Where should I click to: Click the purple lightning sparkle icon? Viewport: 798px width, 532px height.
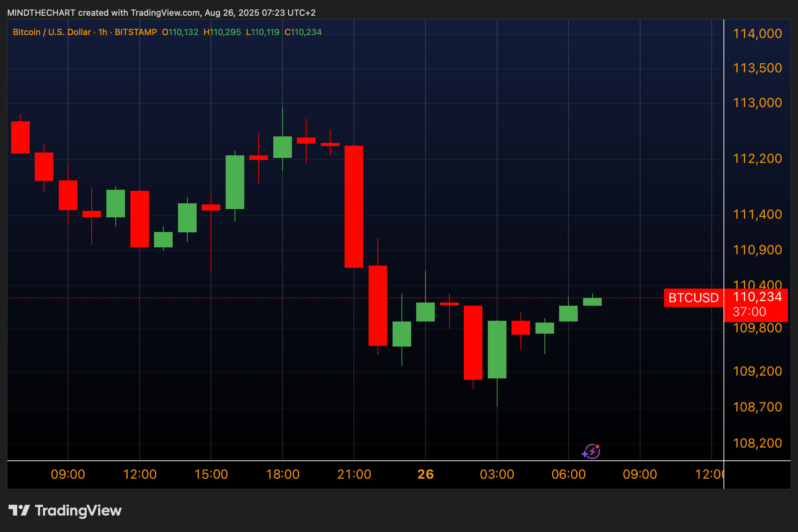point(591,451)
